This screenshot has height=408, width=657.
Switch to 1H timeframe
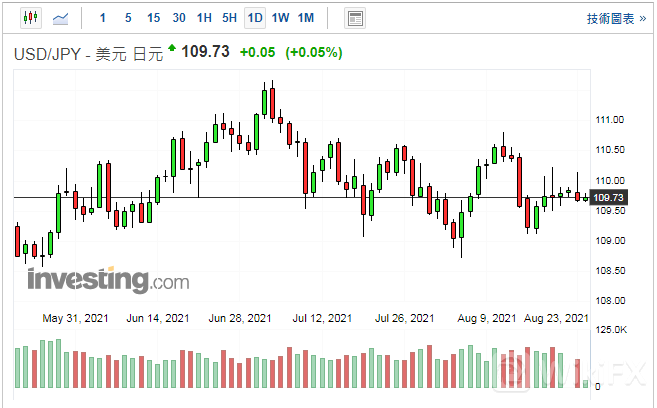pos(204,18)
